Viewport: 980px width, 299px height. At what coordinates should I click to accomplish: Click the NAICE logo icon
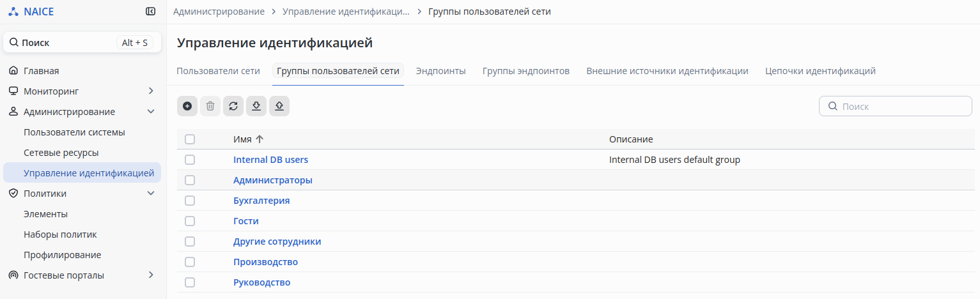tap(13, 11)
